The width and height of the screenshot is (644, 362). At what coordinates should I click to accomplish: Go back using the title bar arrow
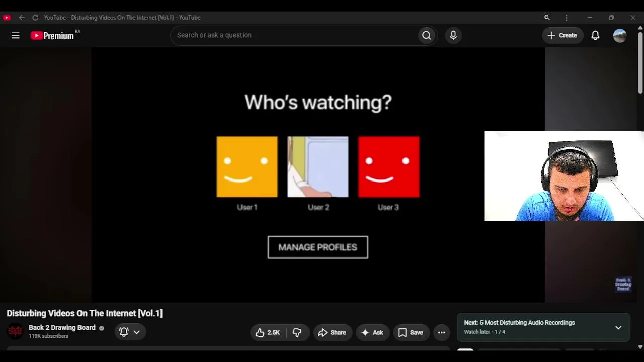22,18
